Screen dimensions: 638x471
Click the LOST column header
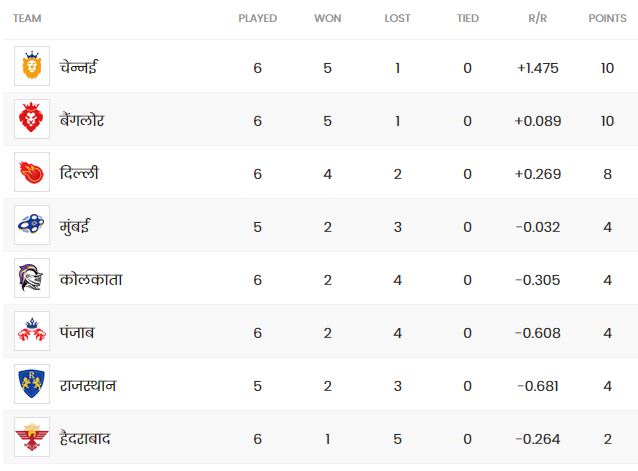pos(397,19)
